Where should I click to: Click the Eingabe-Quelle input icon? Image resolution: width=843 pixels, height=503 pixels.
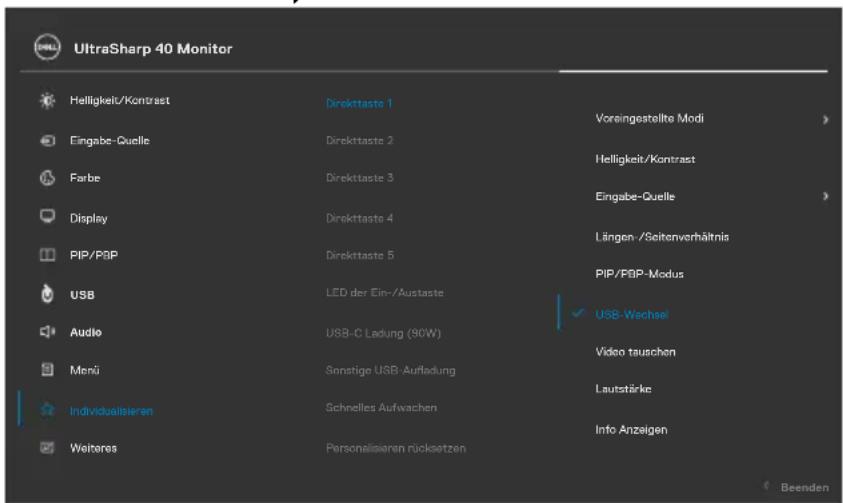pyautogui.click(x=47, y=141)
